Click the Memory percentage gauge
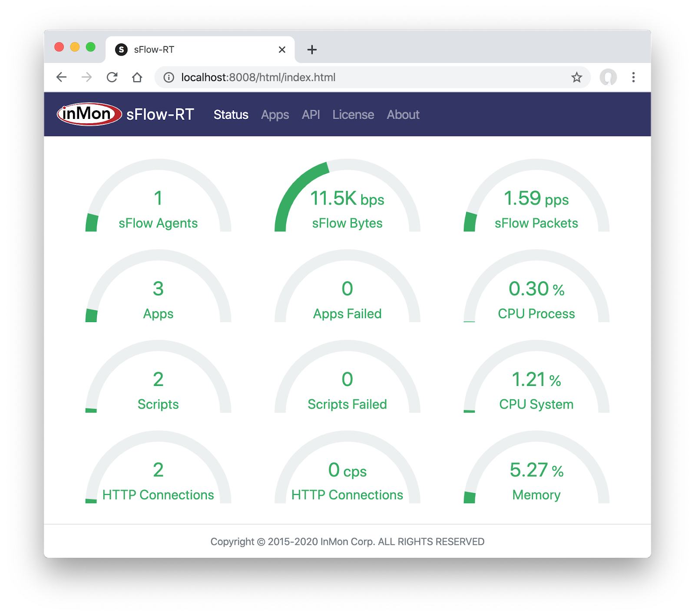Image resolution: width=695 pixels, height=616 pixels. point(536,473)
